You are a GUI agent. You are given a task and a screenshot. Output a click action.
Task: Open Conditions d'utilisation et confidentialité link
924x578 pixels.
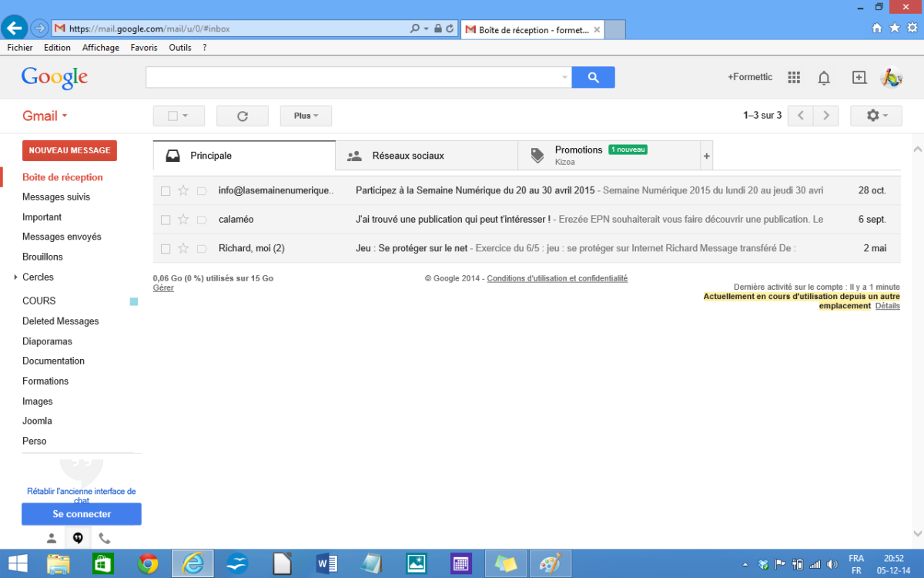click(557, 278)
